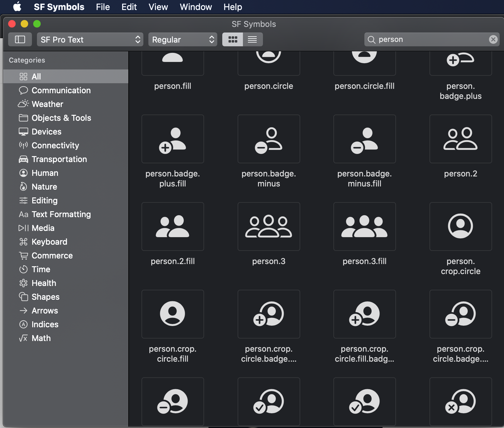Select the person.crop.circle symbol
The image size is (504, 428).
pyautogui.click(x=461, y=227)
